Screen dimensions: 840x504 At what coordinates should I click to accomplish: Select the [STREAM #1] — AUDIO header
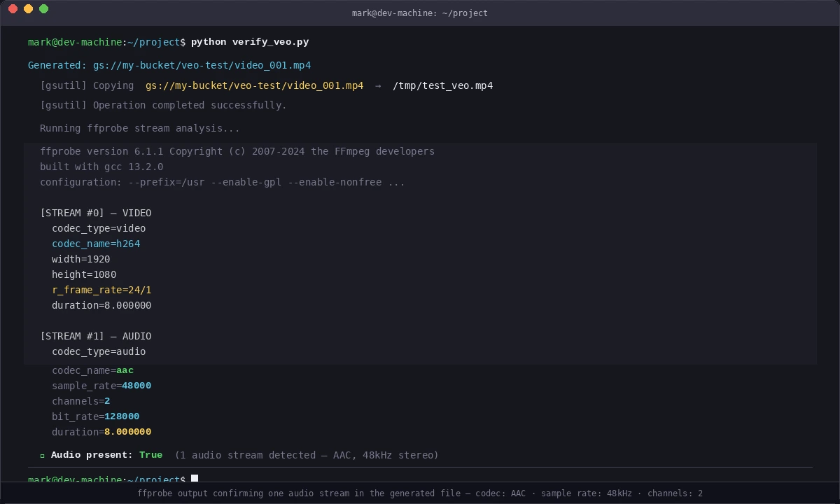pos(96,336)
